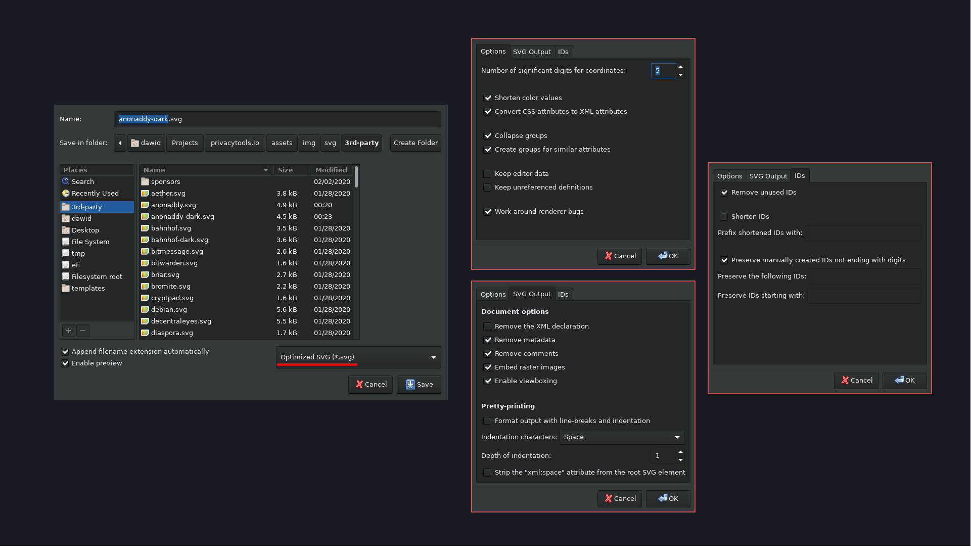Click the decentraleyes.svg file icon

145,321
